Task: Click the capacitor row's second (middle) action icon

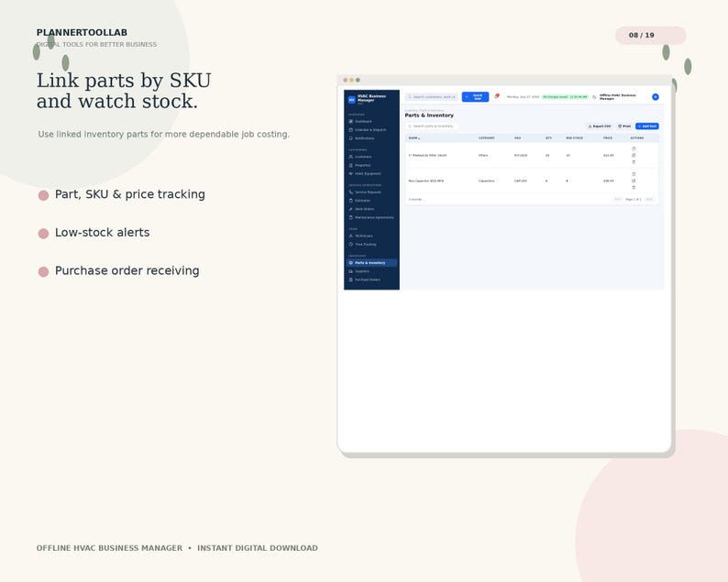Action: pyautogui.click(x=634, y=181)
